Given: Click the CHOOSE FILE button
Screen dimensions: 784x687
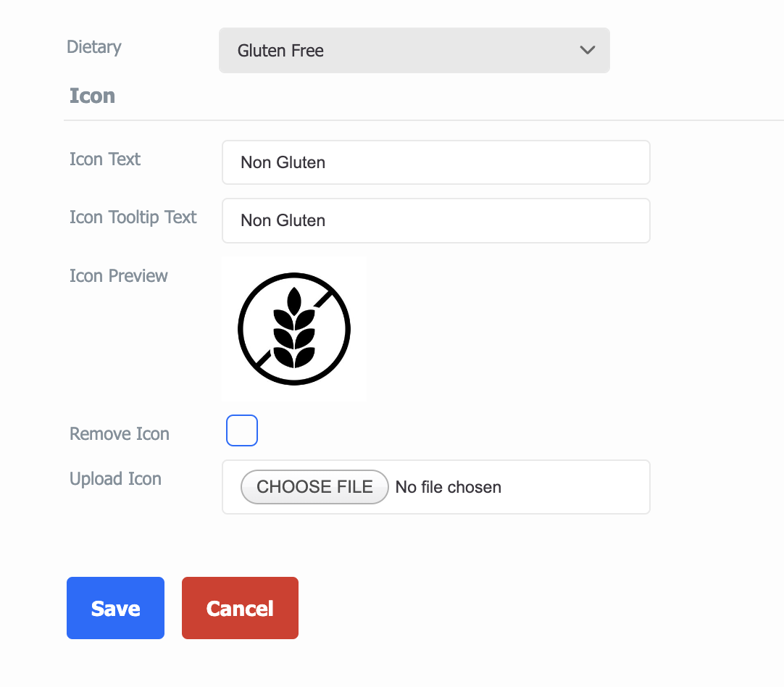Looking at the screenshot, I should click(x=314, y=486).
